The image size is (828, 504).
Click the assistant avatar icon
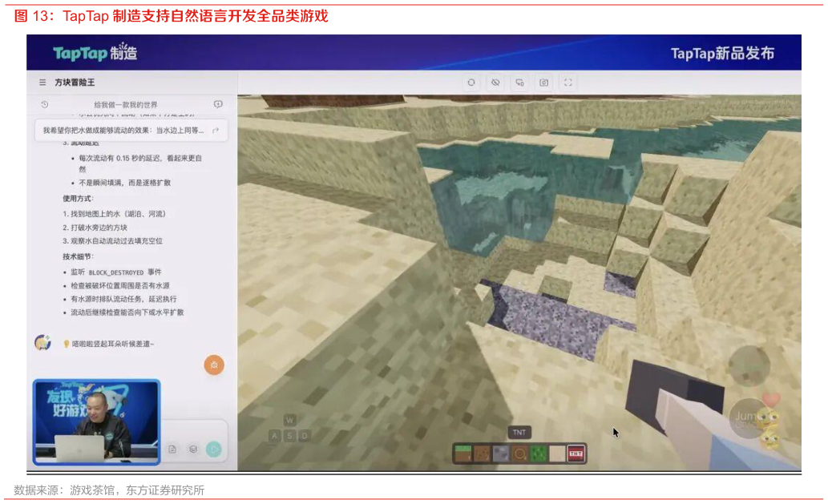pos(42,343)
